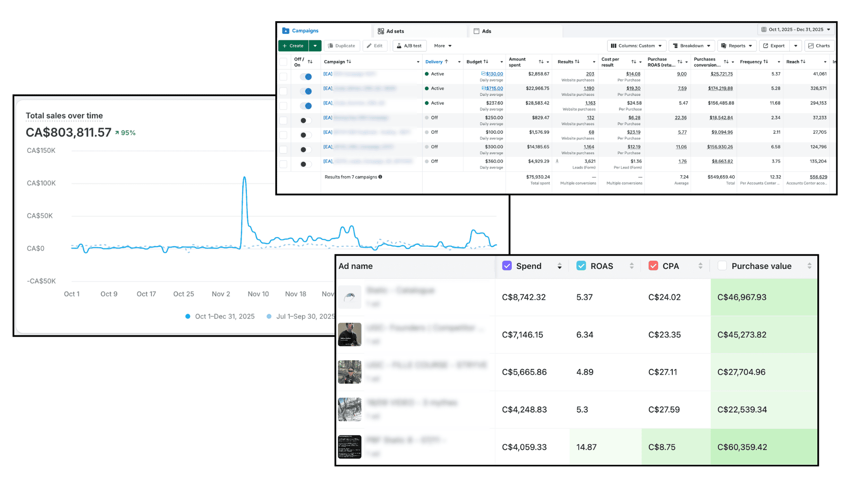Check the Spend column checkbox
The height and width of the screenshot is (488, 868).
pyautogui.click(x=507, y=266)
